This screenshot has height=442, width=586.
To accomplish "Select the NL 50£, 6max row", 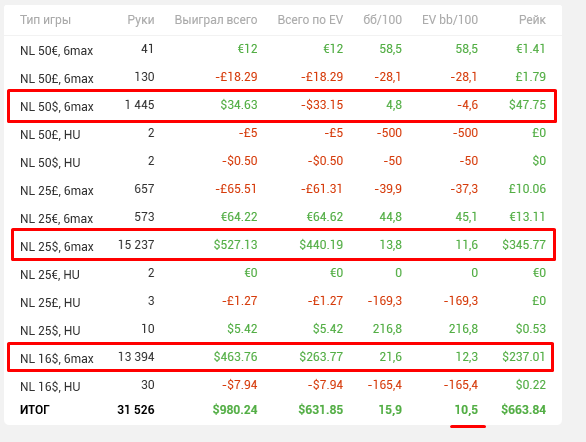I will 283,77.
